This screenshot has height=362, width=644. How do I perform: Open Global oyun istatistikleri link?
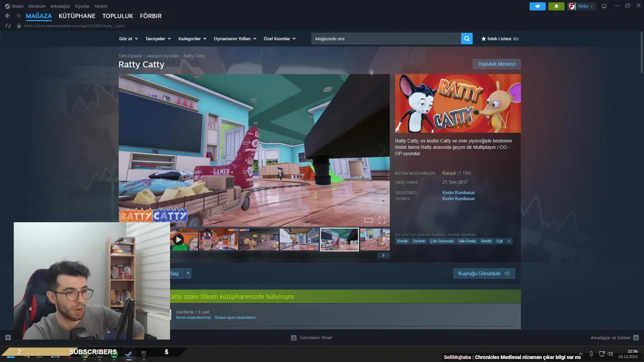(x=235, y=318)
